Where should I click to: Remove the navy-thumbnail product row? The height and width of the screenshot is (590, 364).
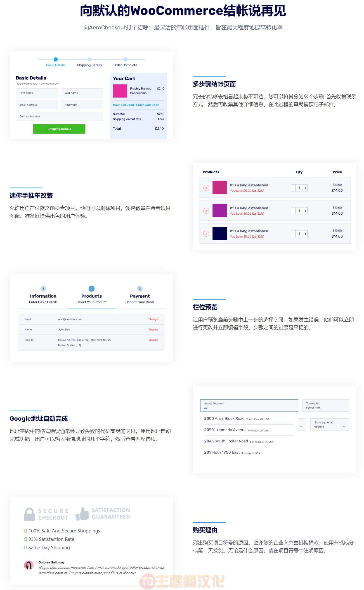tap(206, 234)
